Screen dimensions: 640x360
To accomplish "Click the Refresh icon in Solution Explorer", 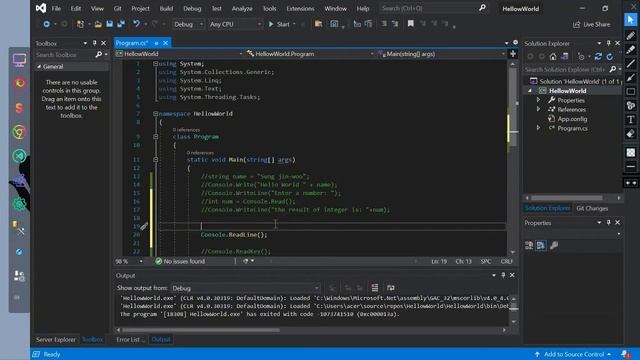I will (x=609, y=57).
